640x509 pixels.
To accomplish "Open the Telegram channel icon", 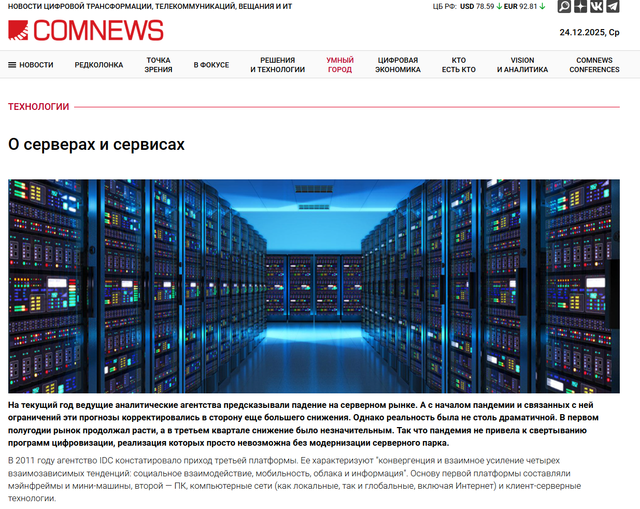I will pos(613,6).
